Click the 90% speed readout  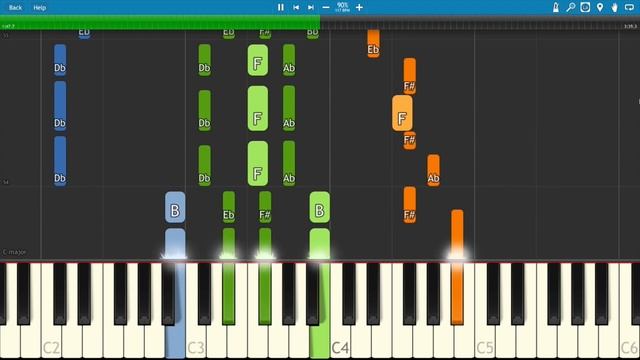click(342, 5)
